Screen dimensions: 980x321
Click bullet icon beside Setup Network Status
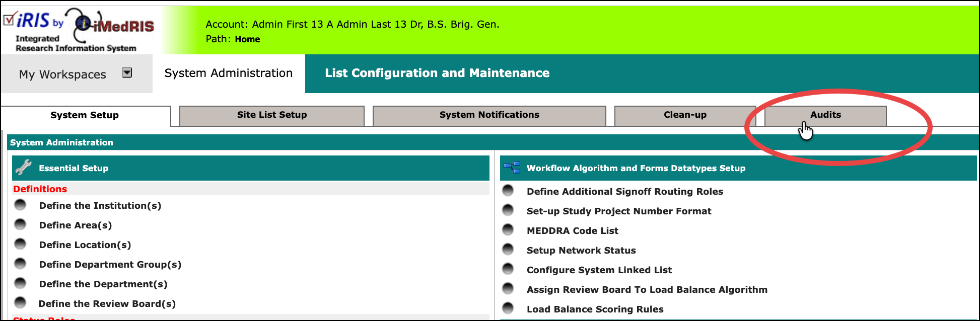pos(508,249)
